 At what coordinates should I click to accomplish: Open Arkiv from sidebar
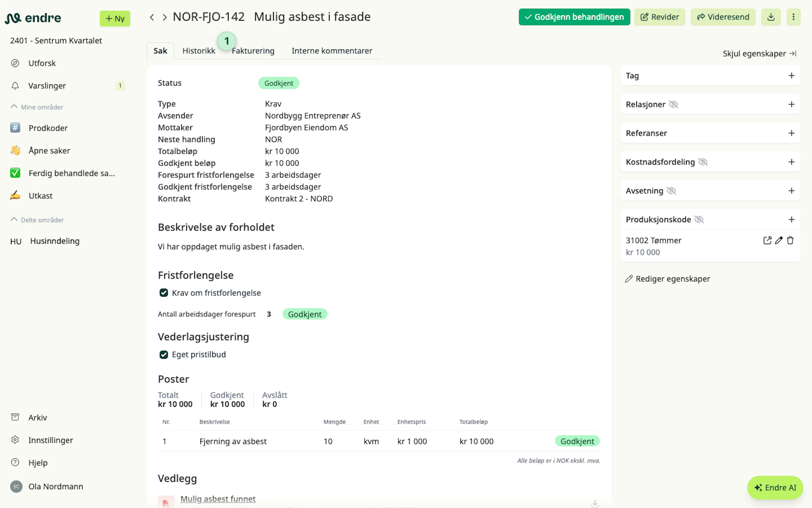coord(38,418)
